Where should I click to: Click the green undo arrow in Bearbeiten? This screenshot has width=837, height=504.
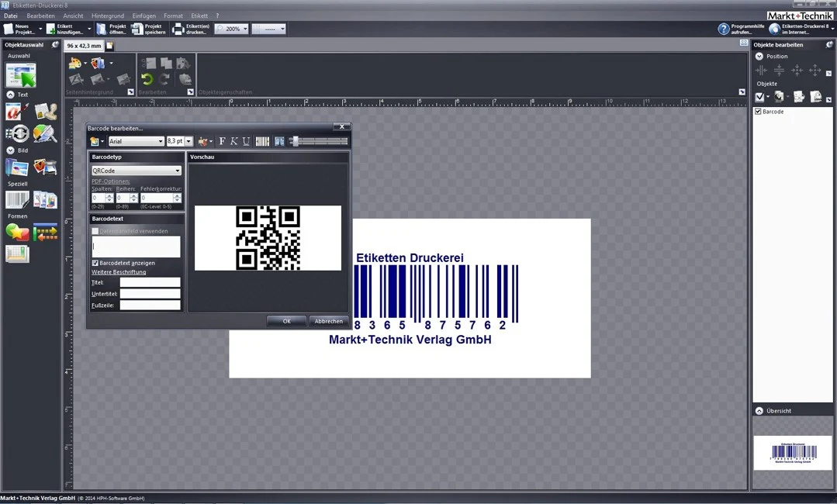pyautogui.click(x=147, y=79)
